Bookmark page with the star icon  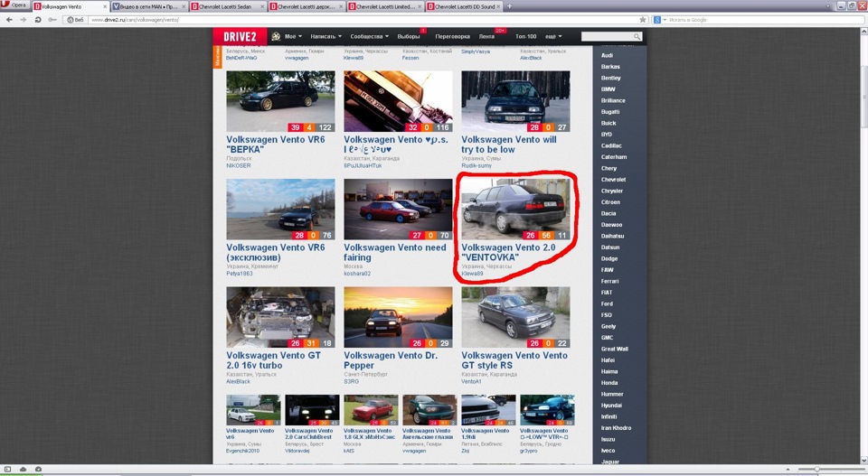(642, 19)
